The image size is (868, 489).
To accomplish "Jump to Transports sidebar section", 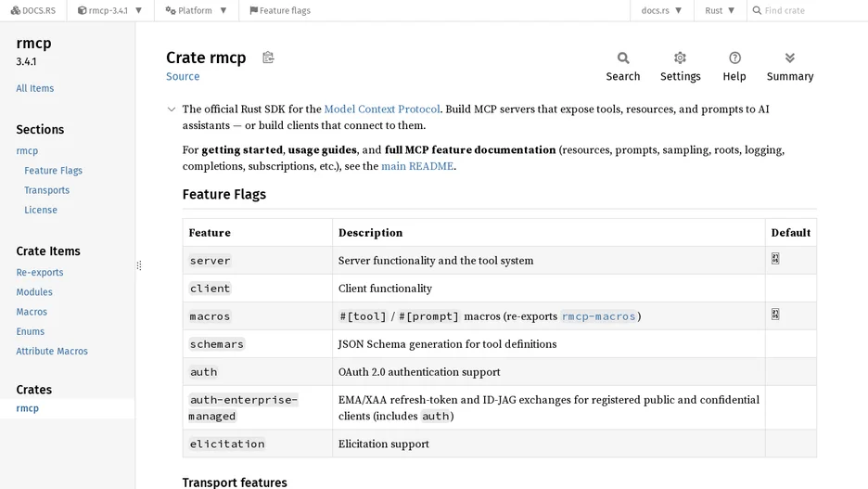I will point(47,190).
